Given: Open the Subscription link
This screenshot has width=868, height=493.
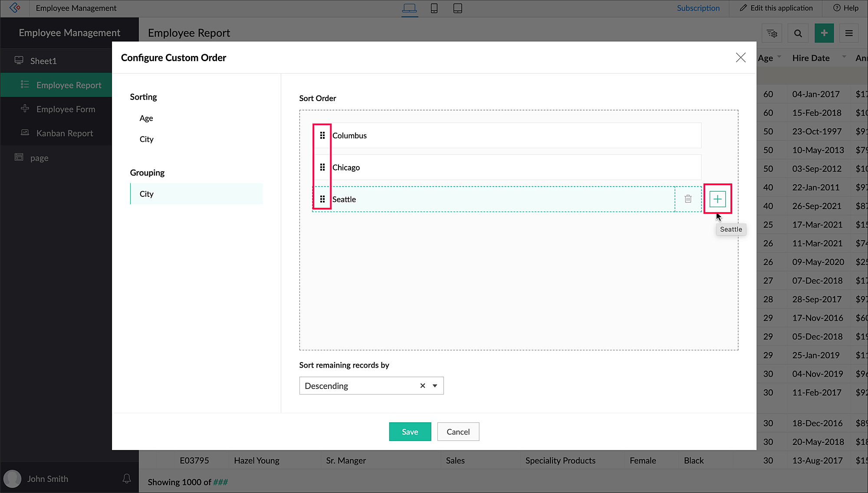Looking at the screenshot, I should pos(698,8).
